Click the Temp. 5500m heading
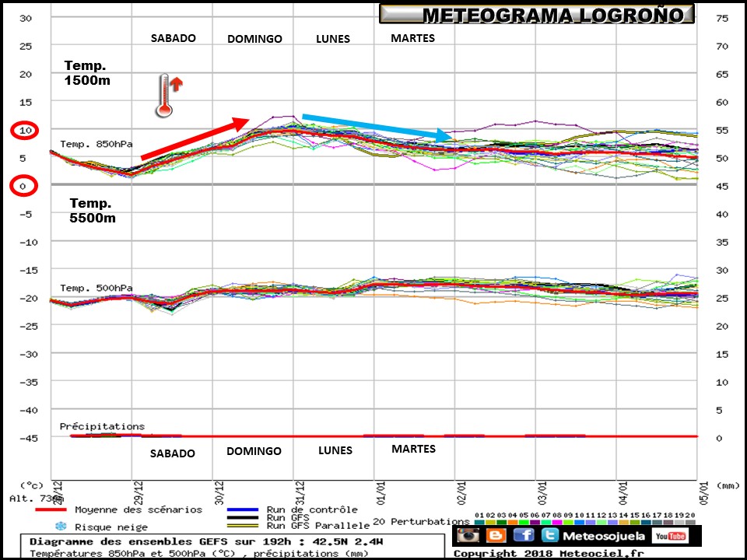The height and width of the screenshot is (560, 747). coord(93,211)
